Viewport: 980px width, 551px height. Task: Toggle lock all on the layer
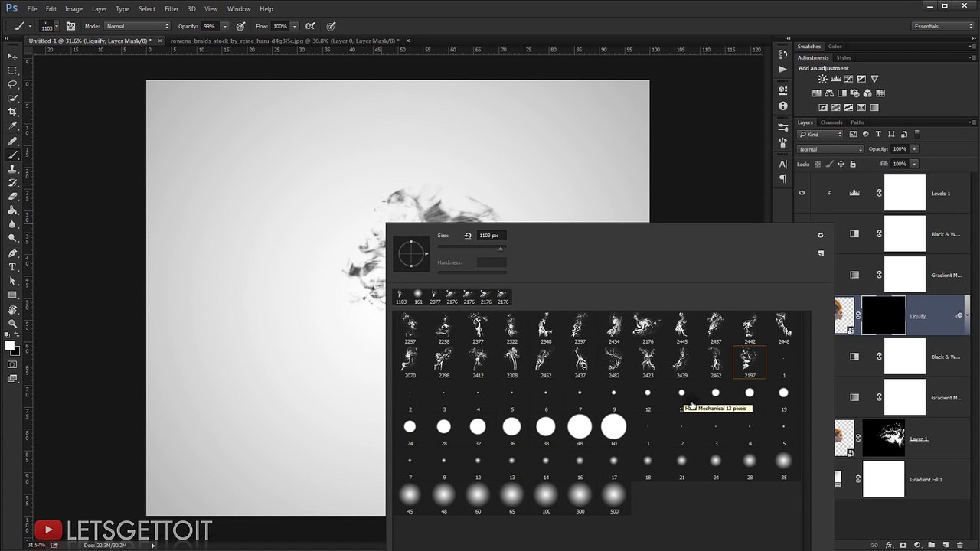853,164
